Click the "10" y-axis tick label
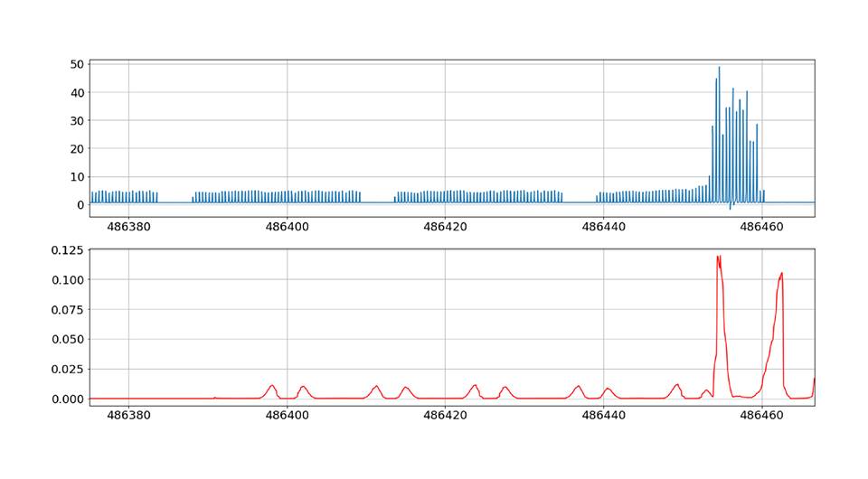Screen dimensions: 868x479 click(77, 177)
